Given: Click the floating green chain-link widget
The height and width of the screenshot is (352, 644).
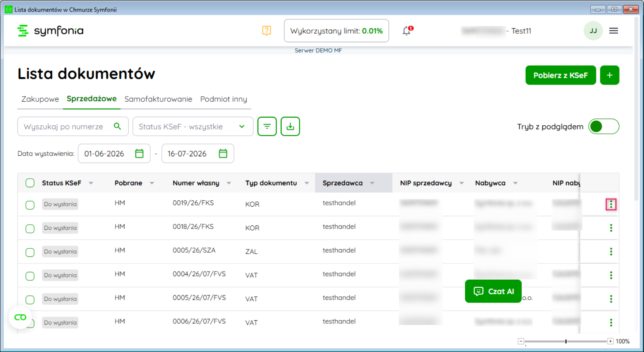Looking at the screenshot, I should click(20, 317).
